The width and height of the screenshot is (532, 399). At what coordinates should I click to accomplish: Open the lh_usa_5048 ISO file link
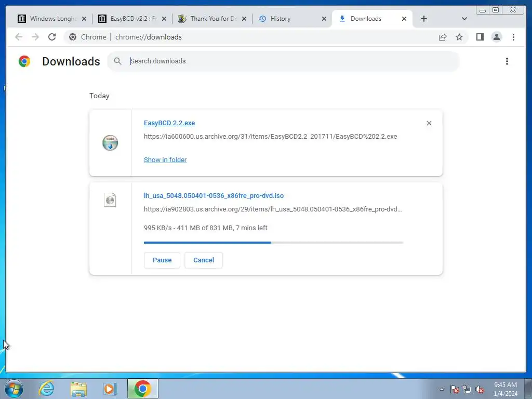pos(214,196)
